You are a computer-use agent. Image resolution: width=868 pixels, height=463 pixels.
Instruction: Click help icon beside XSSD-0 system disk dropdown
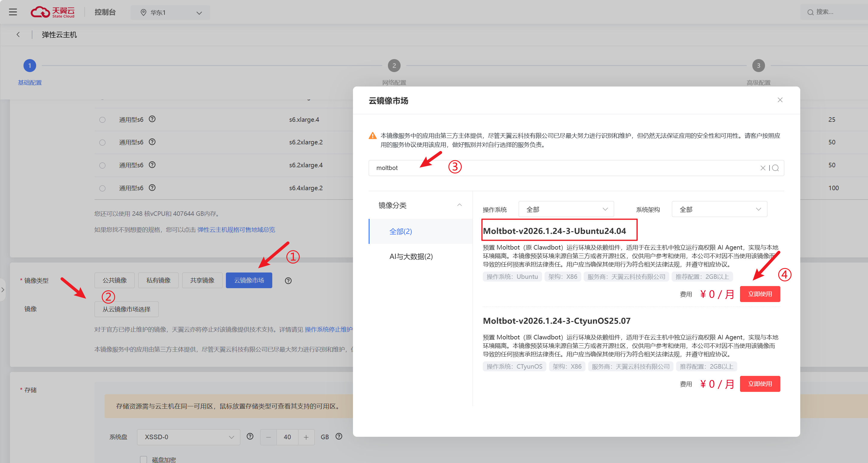250,436
